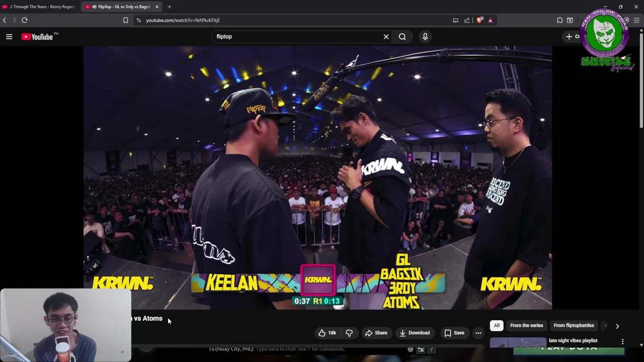Open picture-in-picture icon in address bar
The width and height of the screenshot is (644, 362).
click(x=455, y=20)
